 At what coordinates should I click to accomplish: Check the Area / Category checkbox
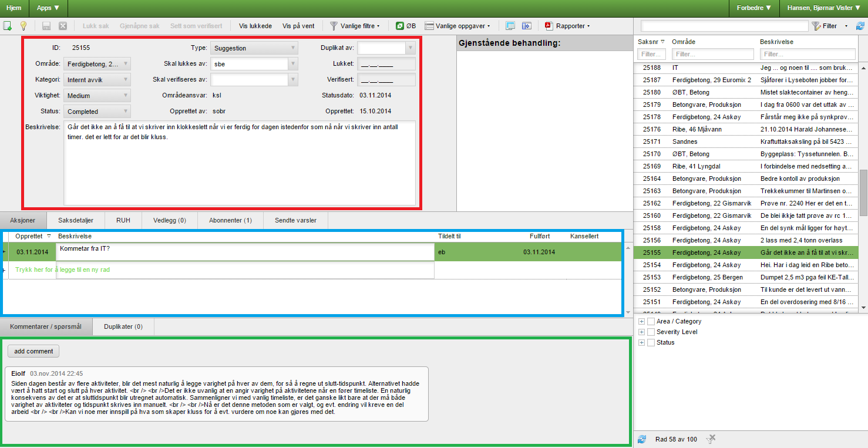click(x=651, y=321)
